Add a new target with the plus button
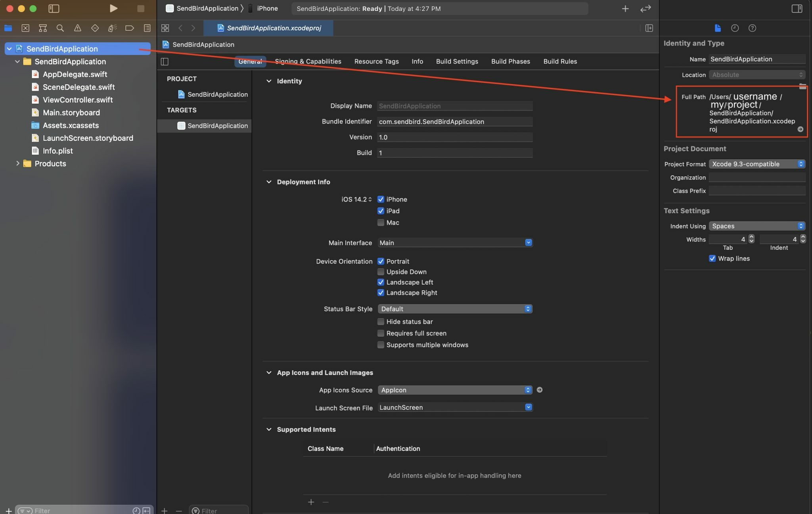 [x=165, y=510]
